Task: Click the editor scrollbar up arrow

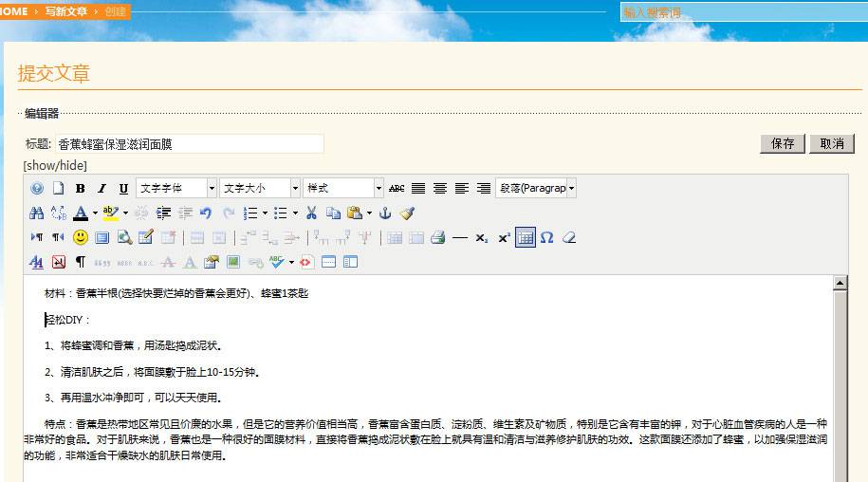Action: click(840, 284)
